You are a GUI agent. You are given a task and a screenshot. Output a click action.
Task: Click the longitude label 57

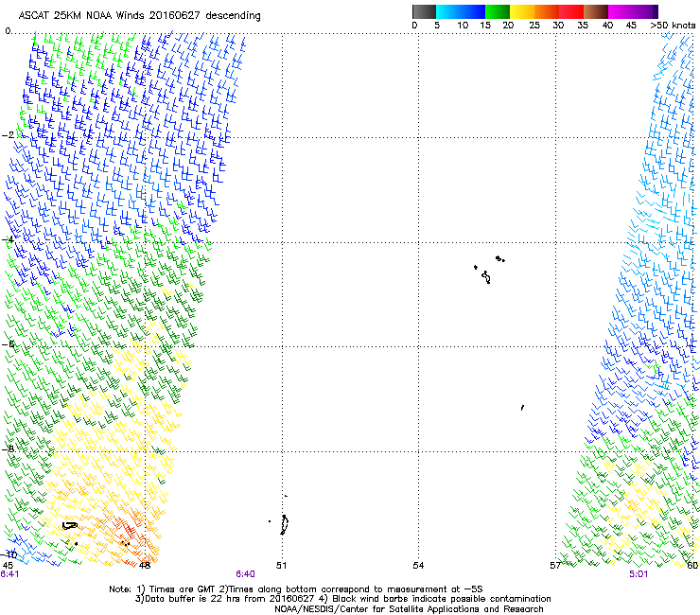point(555,566)
